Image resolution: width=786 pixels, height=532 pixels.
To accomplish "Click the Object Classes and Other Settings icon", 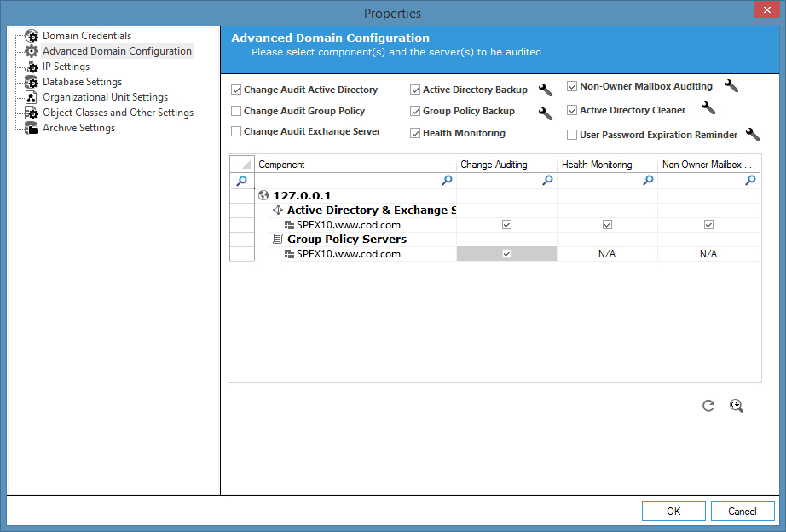I will pyautogui.click(x=31, y=113).
